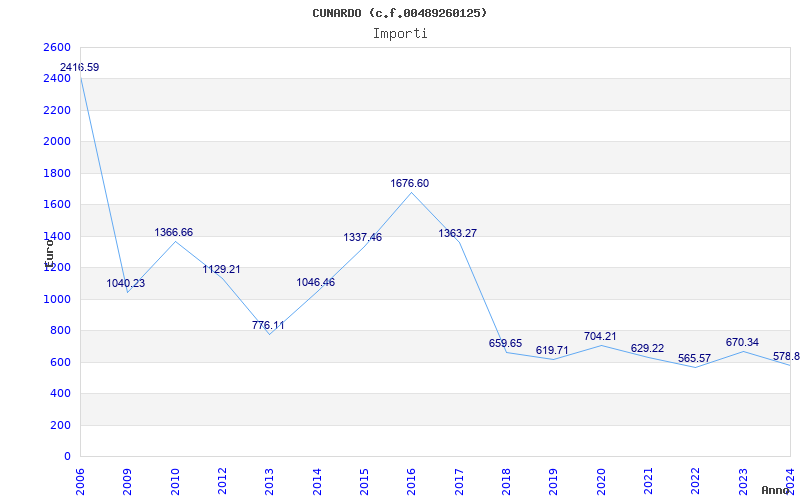800x500 pixels.
Task: Select the 2016 x-axis year label
Action: click(x=412, y=481)
